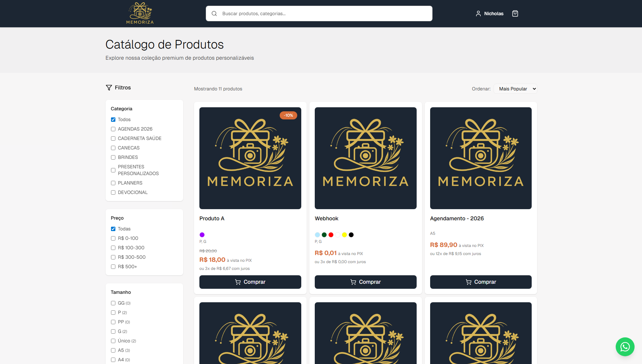The height and width of the screenshot is (364, 642).
Task: Filter by size Único
Action: click(x=113, y=341)
